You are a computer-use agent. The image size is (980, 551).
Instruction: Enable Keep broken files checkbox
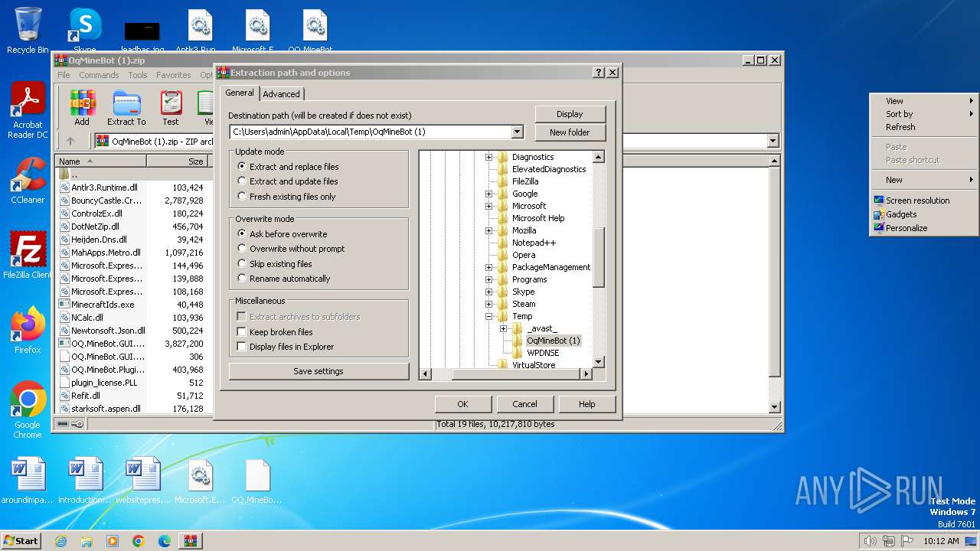(x=241, y=332)
